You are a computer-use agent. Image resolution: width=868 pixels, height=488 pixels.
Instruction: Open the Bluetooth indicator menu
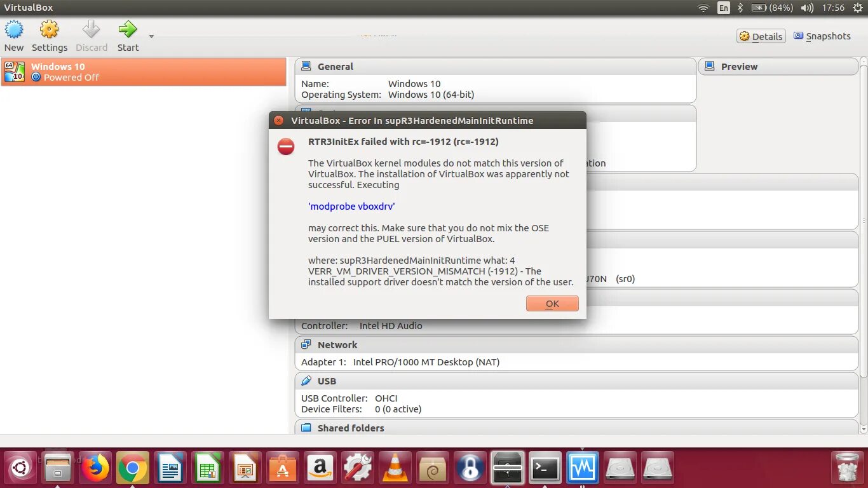click(x=740, y=8)
